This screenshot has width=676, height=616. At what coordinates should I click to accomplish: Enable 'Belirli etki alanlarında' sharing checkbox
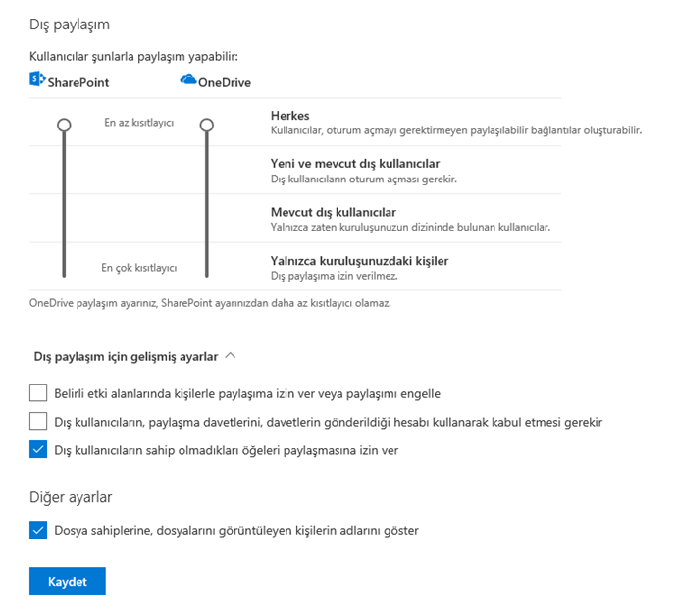pyautogui.click(x=38, y=393)
